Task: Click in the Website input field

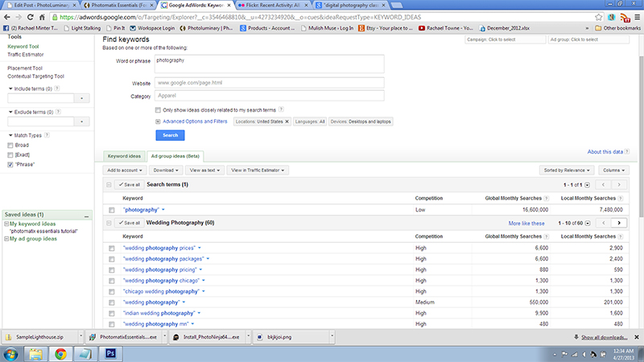Action: 270,83
